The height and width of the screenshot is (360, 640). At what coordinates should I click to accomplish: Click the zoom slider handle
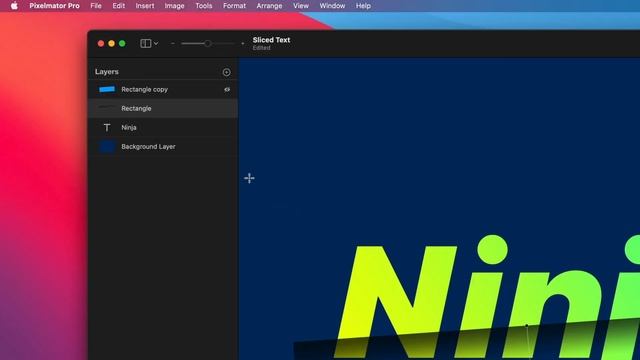coord(208,43)
